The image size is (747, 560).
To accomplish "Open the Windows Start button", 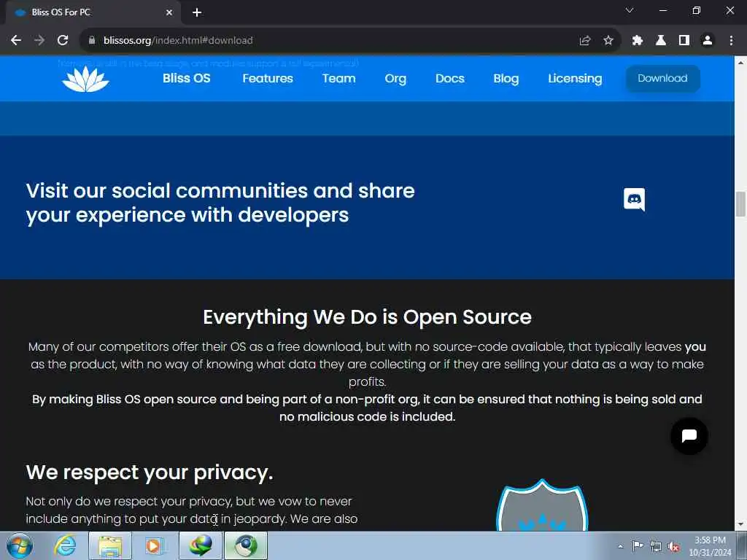I will [x=20, y=545].
